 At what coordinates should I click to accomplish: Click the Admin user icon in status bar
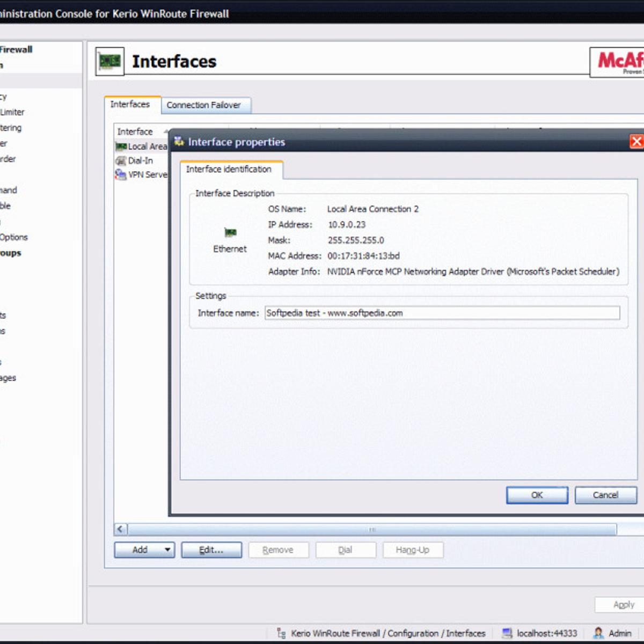pyautogui.click(x=599, y=633)
